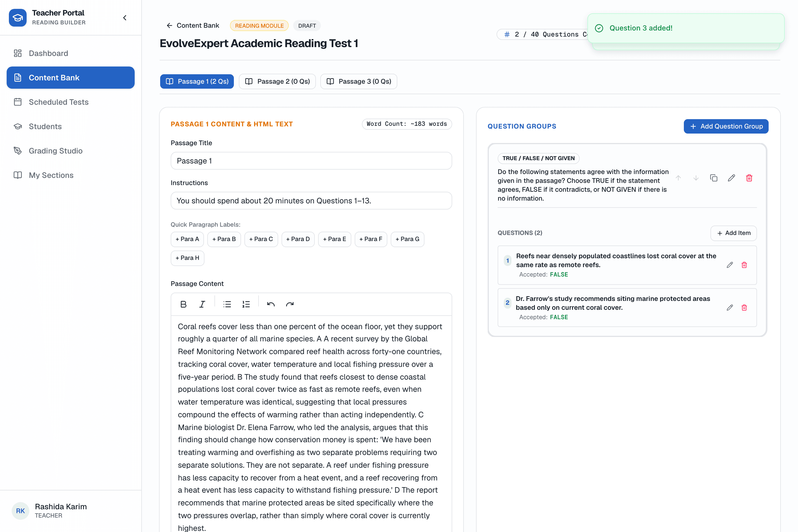798x532 pixels.
Task: Open Grading Studio in the sidebar
Action: pyautogui.click(x=71, y=151)
